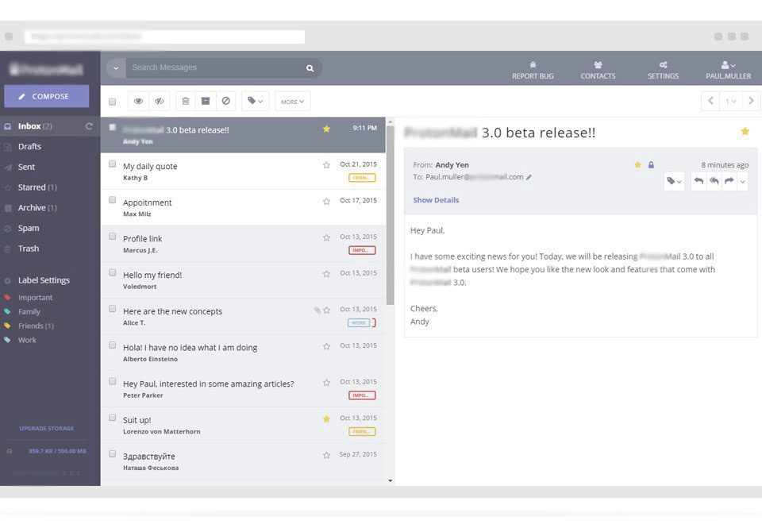Filter by the yellow Friends label
Image resolution: width=762 pixels, height=532 pixels.
pos(36,326)
